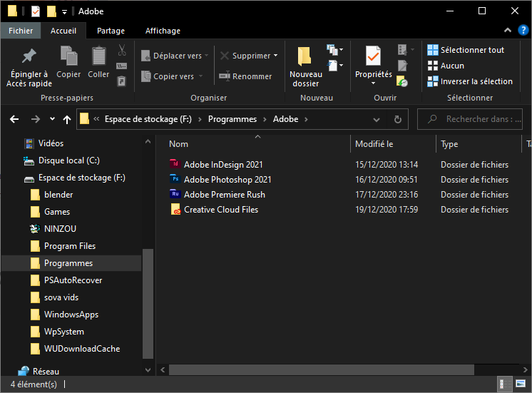Click the NINZOU item icon in sidebar
The height and width of the screenshot is (393, 532).
35,229
